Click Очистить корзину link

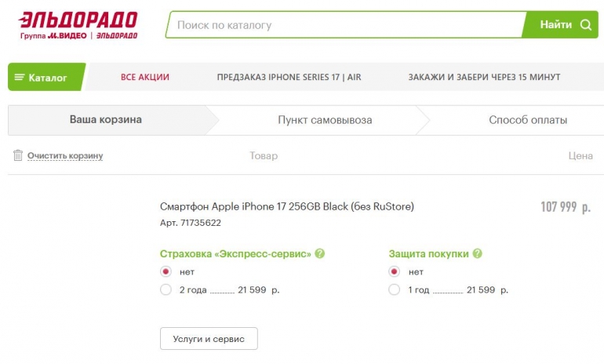[x=65, y=156]
